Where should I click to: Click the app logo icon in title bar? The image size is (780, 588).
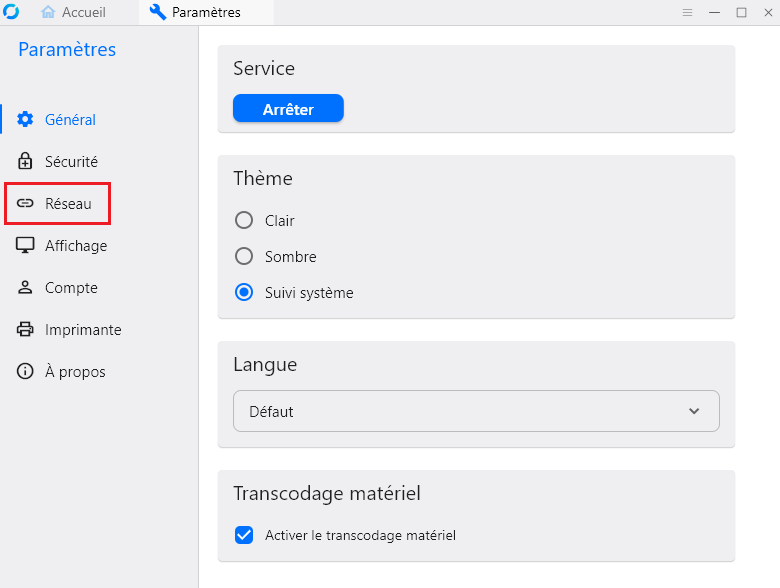tap(11, 12)
